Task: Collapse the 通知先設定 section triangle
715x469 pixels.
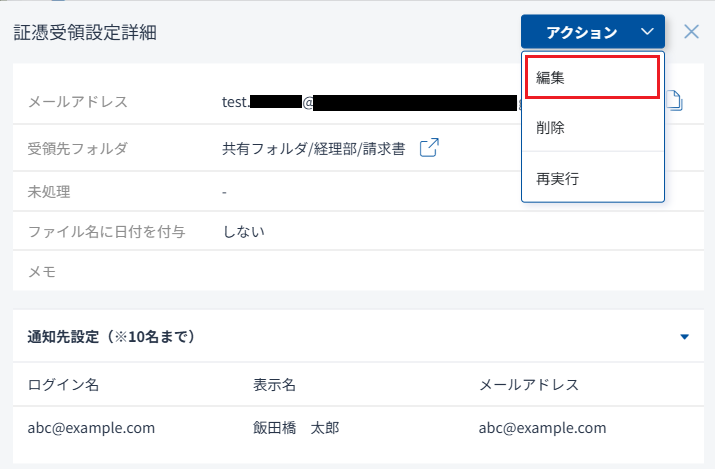Action: (685, 337)
